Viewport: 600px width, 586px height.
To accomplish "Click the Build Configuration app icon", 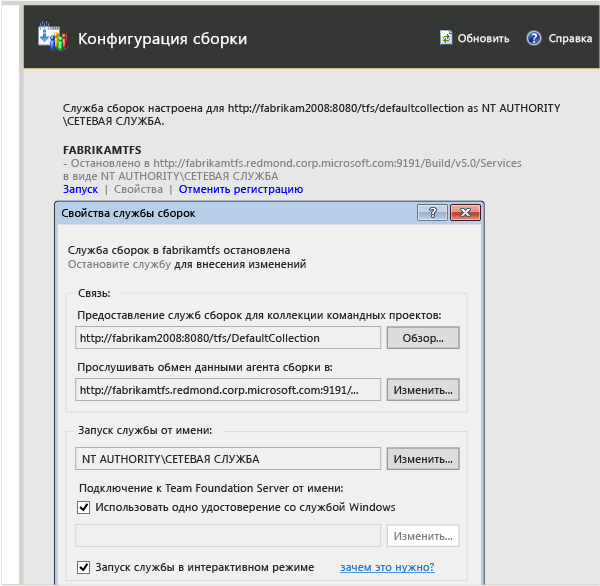I will 53,36.
